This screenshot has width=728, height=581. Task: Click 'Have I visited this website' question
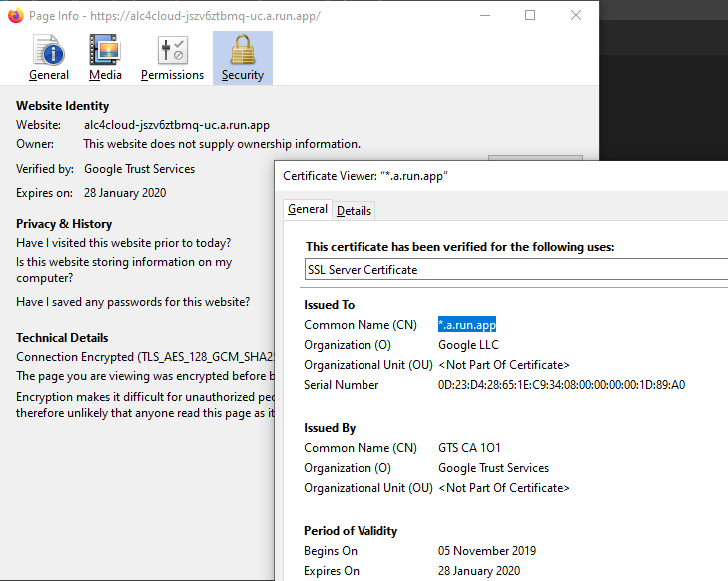pos(124,243)
